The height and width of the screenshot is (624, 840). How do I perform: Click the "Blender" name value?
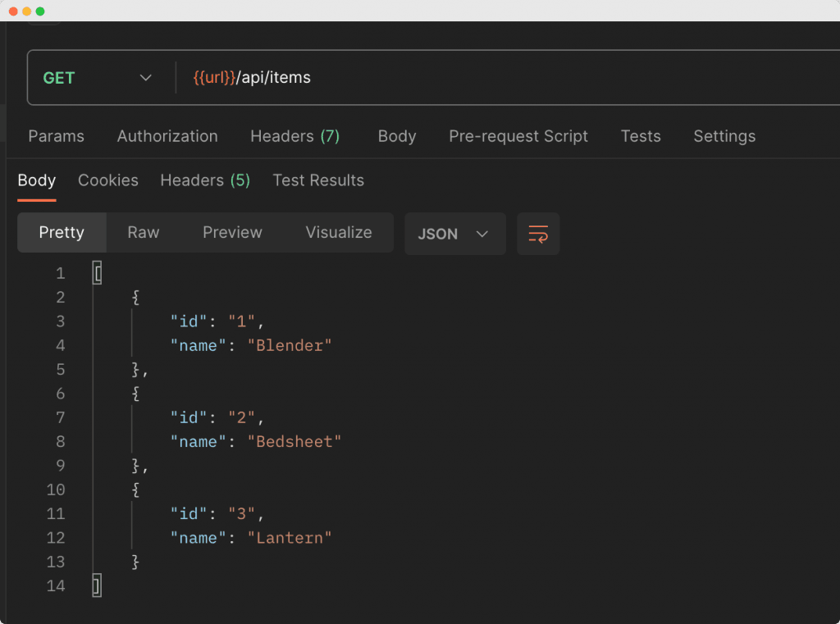(290, 345)
